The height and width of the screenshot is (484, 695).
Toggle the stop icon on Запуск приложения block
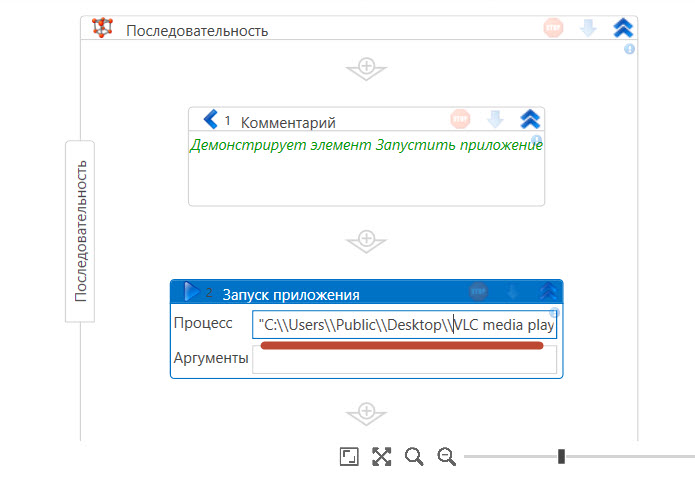[x=478, y=292]
